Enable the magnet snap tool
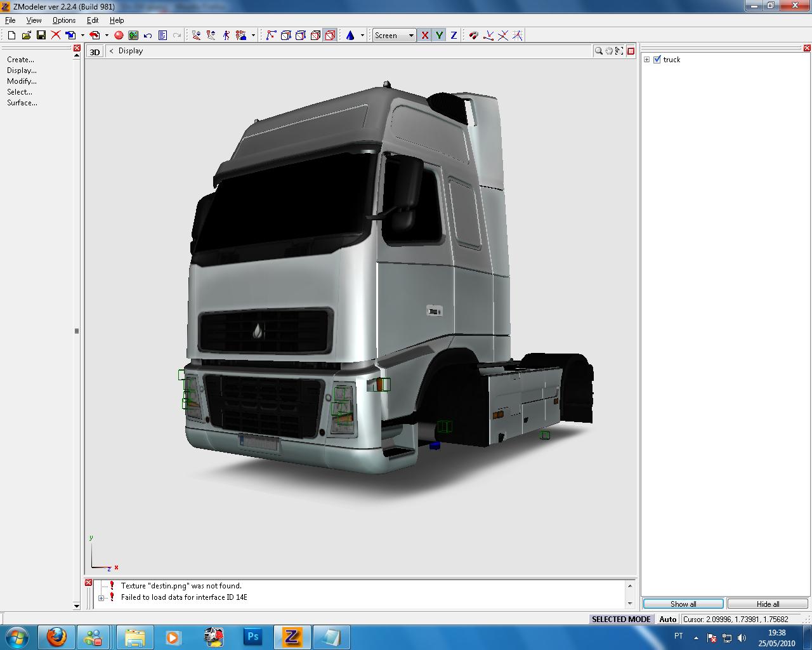The image size is (812, 650). 473,36
